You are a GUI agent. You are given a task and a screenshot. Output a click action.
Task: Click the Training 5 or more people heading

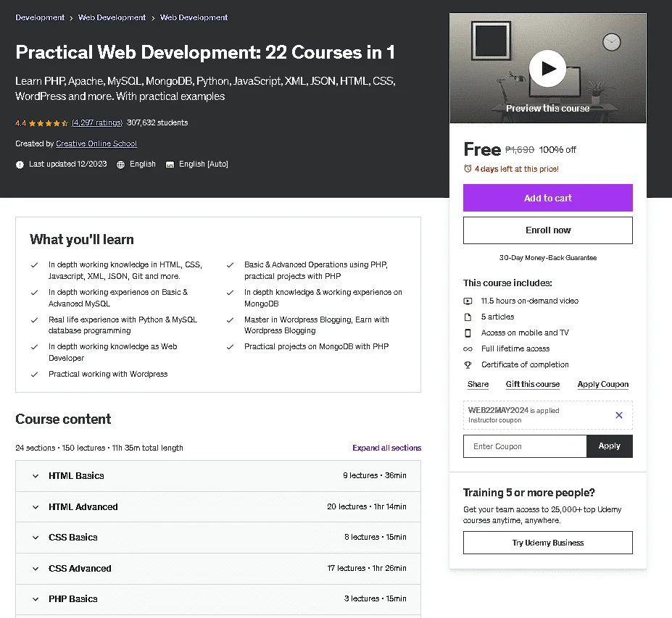(x=529, y=493)
